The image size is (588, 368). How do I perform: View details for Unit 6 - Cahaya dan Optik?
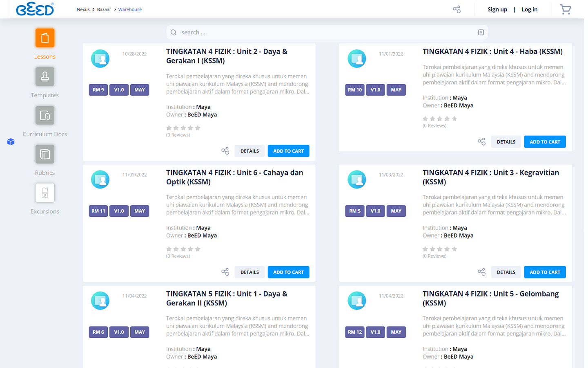click(x=249, y=272)
